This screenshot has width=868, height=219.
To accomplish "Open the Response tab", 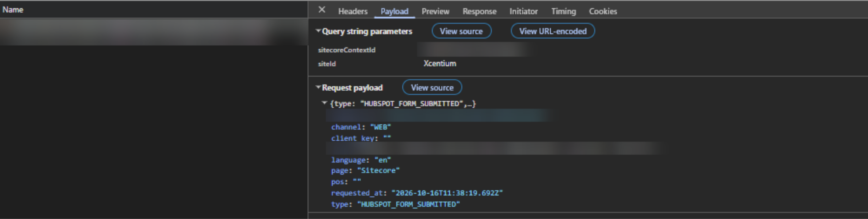I will pyautogui.click(x=480, y=11).
